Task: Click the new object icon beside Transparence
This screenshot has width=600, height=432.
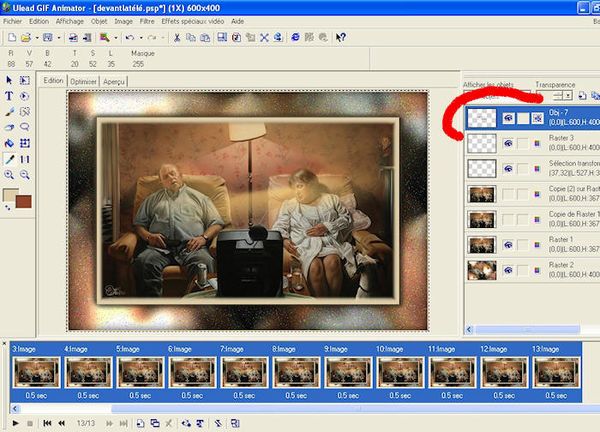Action: pyautogui.click(x=582, y=96)
